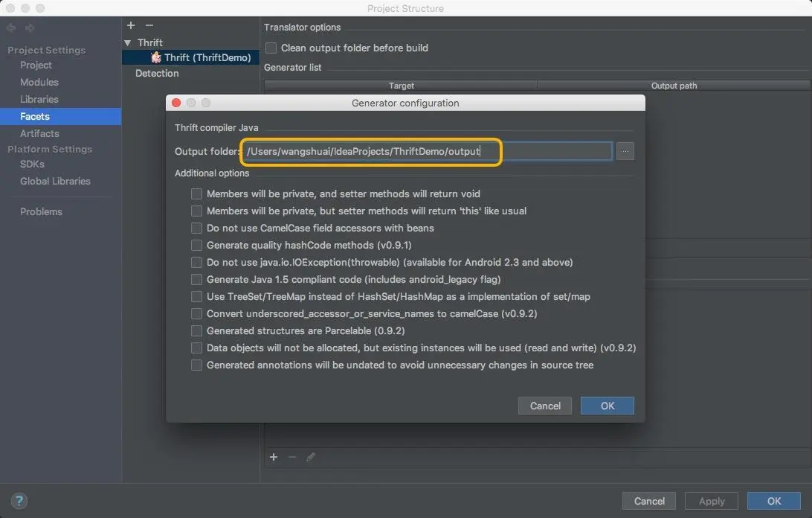The width and height of the screenshot is (812, 518).
Task: Click into the Output folder path field
Action: (x=428, y=151)
